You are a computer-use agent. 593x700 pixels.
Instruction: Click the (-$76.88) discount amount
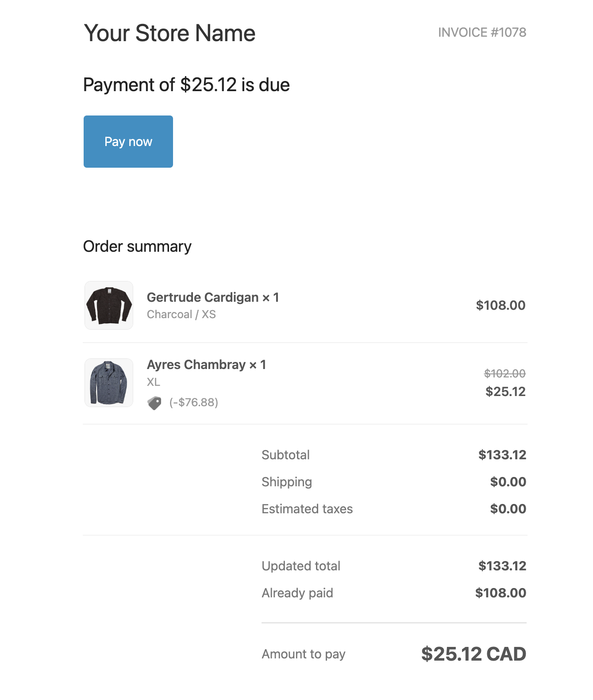pyautogui.click(x=194, y=402)
